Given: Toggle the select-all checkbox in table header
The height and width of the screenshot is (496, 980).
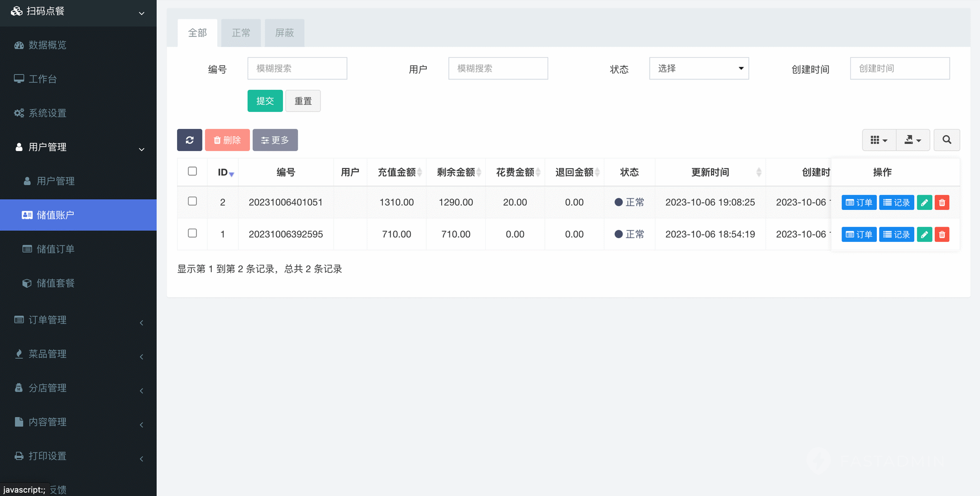Looking at the screenshot, I should [x=192, y=171].
